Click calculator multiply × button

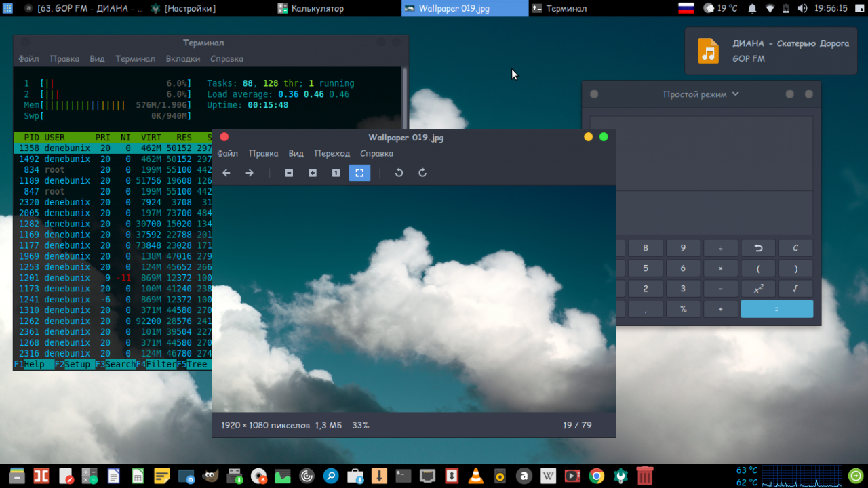click(720, 268)
